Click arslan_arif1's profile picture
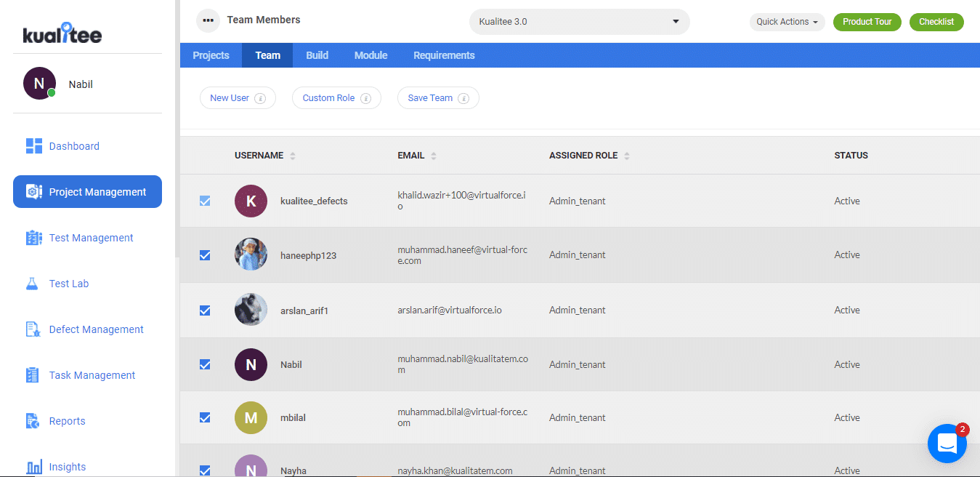The height and width of the screenshot is (477, 980). click(251, 309)
